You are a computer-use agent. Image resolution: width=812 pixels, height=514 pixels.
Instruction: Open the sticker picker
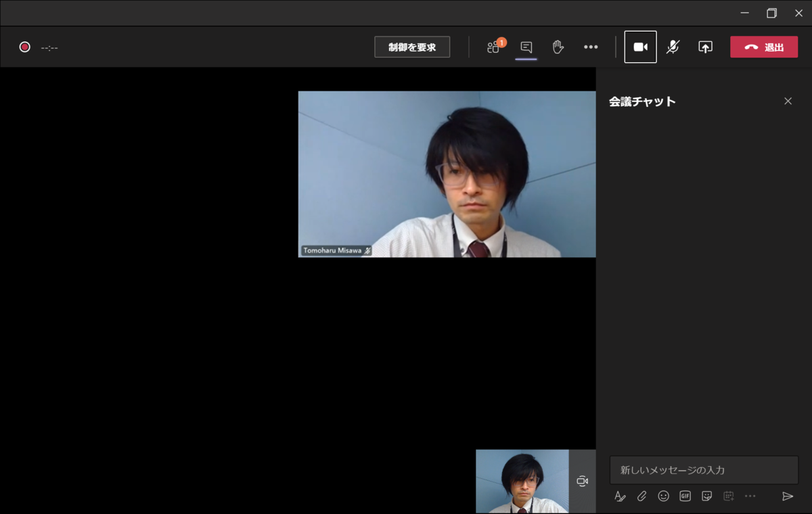[706, 496]
